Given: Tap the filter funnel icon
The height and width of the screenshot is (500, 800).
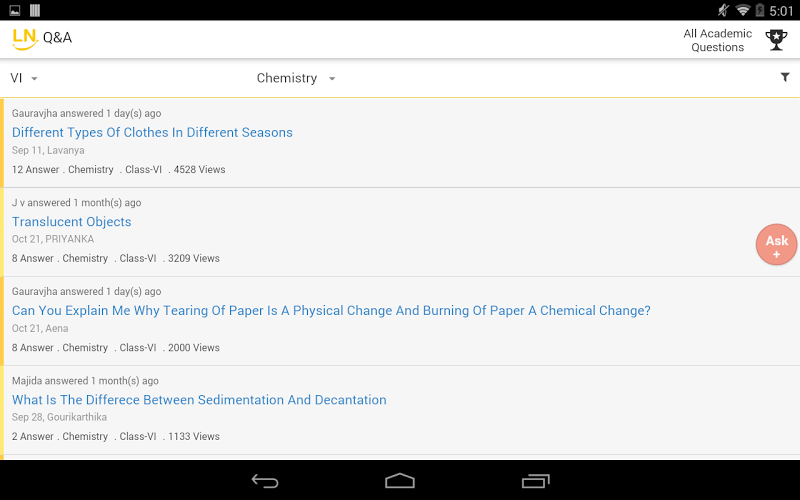Looking at the screenshot, I should point(785,77).
